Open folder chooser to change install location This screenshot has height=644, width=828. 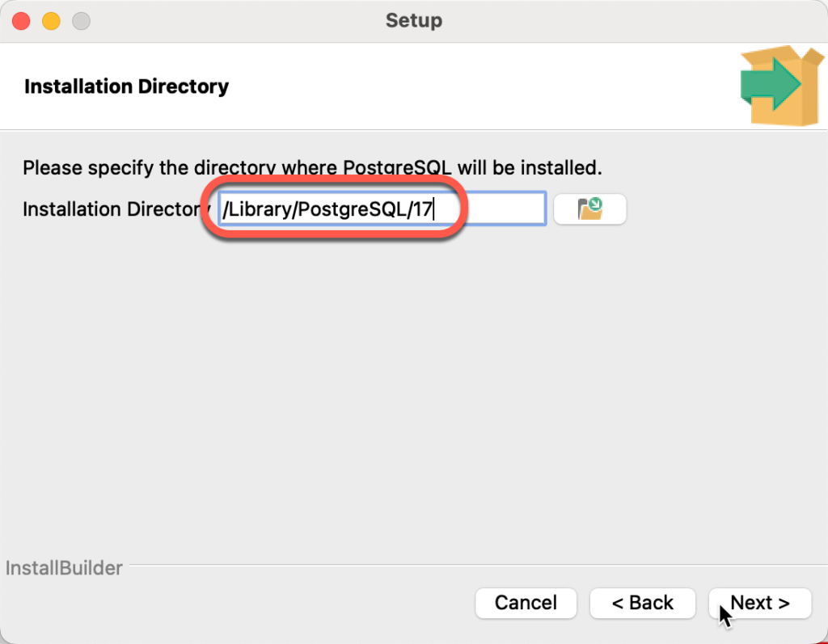pos(589,208)
